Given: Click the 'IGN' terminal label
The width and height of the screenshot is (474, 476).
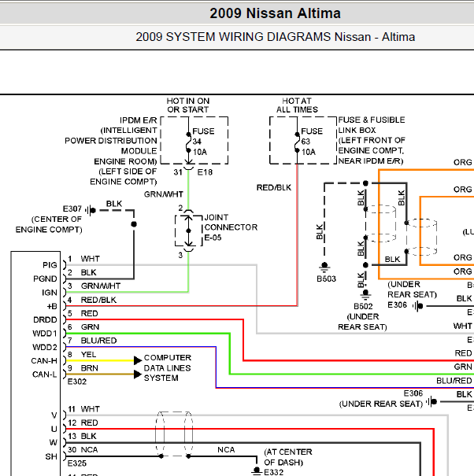Looking at the screenshot, I should click(50, 293).
